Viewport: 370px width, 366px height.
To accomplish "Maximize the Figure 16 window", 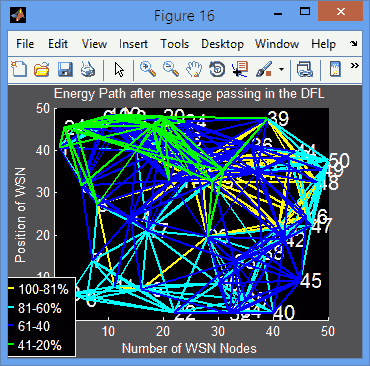I will [x=305, y=12].
